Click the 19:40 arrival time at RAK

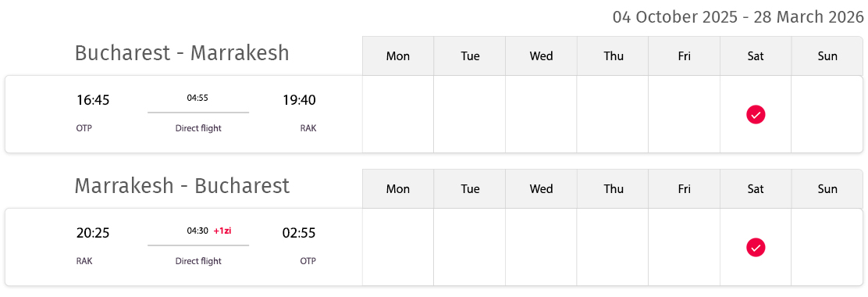pos(299,100)
